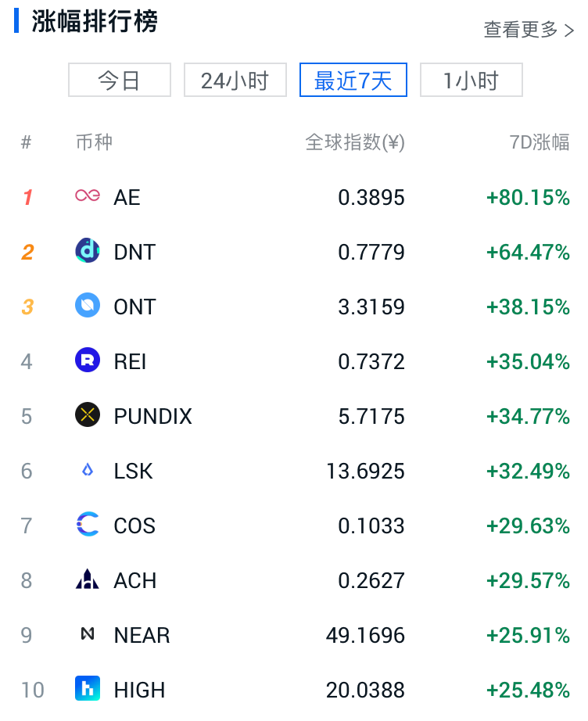Switch to the 今日 tab

point(120,80)
